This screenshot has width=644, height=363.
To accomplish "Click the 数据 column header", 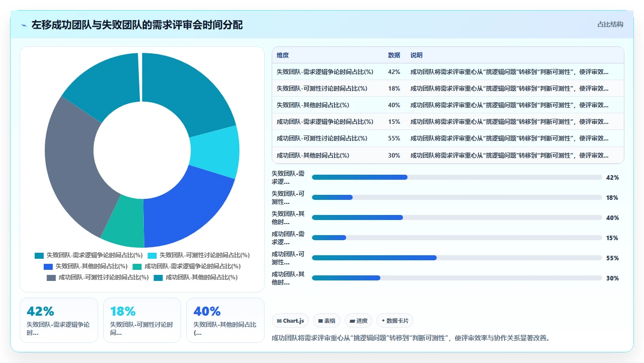I will (x=394, y=55).
